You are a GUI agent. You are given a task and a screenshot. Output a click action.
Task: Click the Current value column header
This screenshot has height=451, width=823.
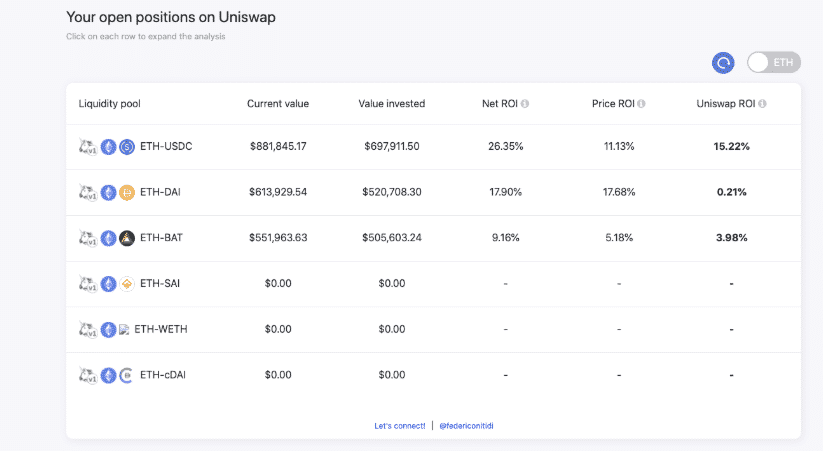pyautogui.click(x=278, y=104)
